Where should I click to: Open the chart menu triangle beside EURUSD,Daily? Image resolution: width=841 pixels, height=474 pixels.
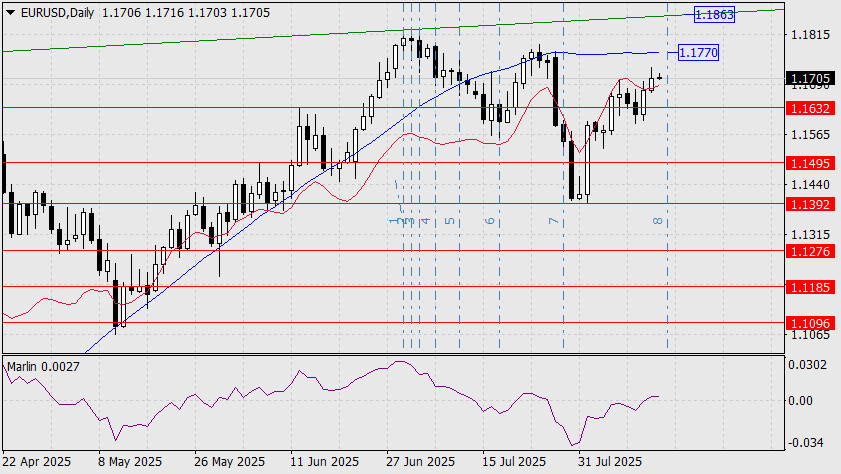tap(10, 12)
